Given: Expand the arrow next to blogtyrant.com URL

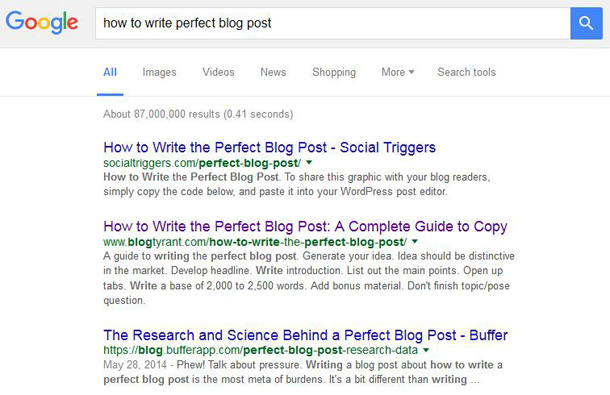Looking at the screenshot, I should pos(415,242).
